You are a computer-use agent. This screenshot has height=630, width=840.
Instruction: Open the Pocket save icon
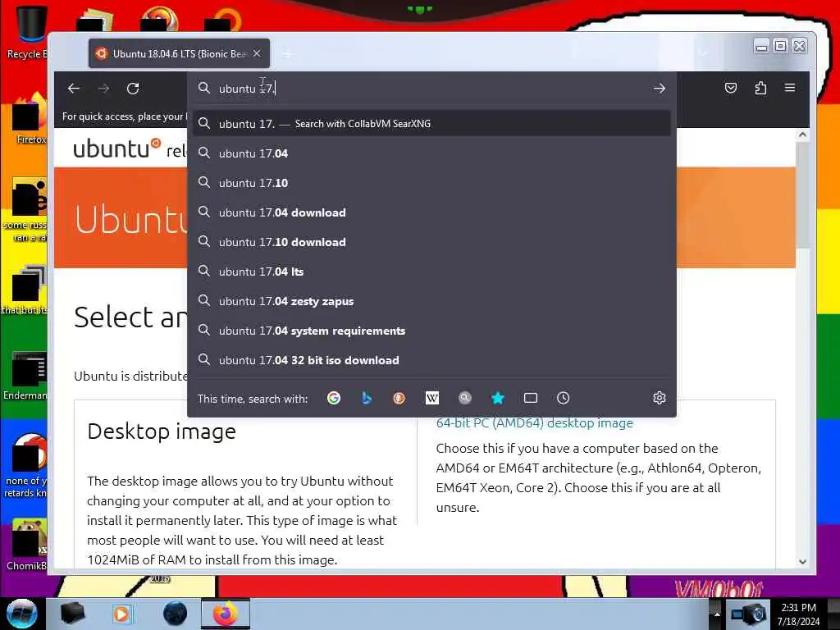[x=731, y=88]
